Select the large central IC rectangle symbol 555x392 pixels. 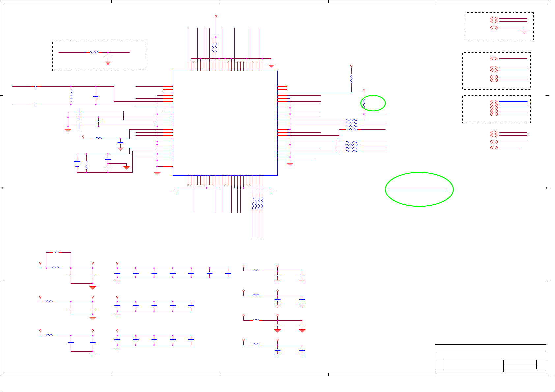[225, 123]
